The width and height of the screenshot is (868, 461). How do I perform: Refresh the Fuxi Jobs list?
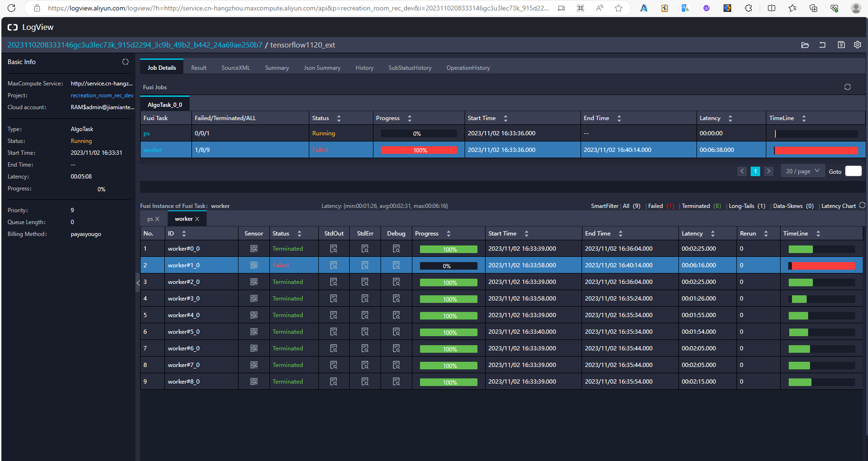point(848,87)
